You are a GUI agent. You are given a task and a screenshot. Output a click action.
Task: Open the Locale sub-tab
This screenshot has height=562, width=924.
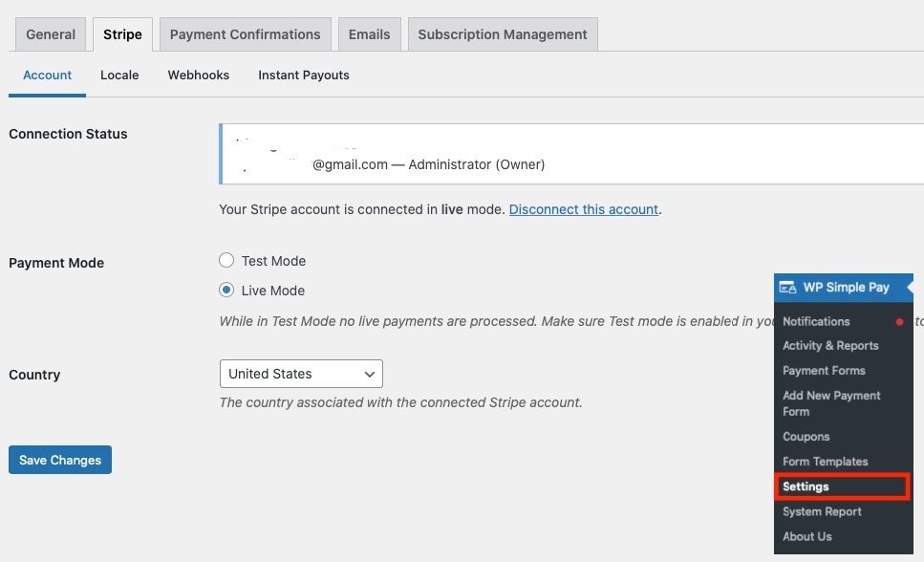point(119,76)
